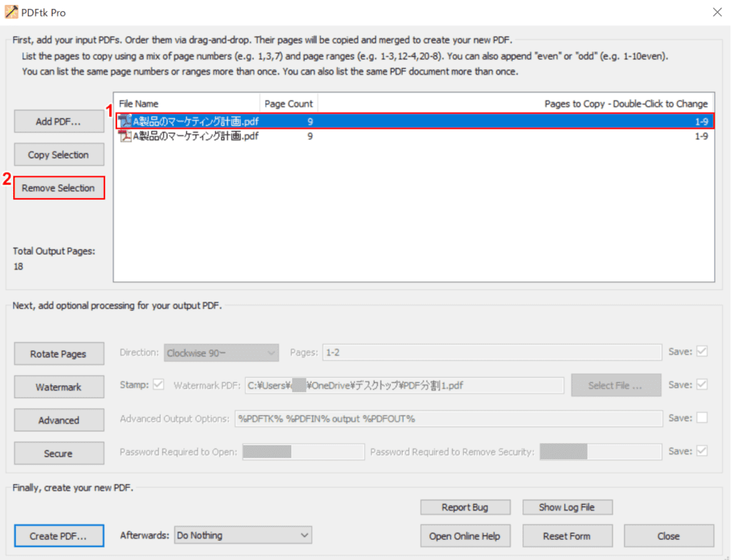Open Online Help button
Viewport: 731px width, 560px height.
pyautogui.click(x=465, y=535)
